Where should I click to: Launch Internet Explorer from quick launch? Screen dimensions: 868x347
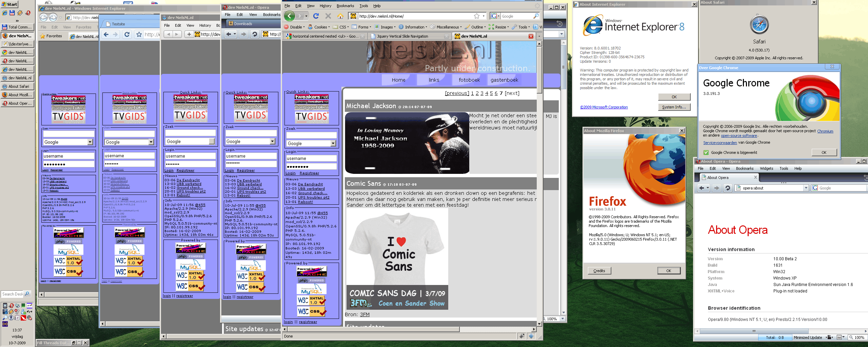click(x=5, y=13)
